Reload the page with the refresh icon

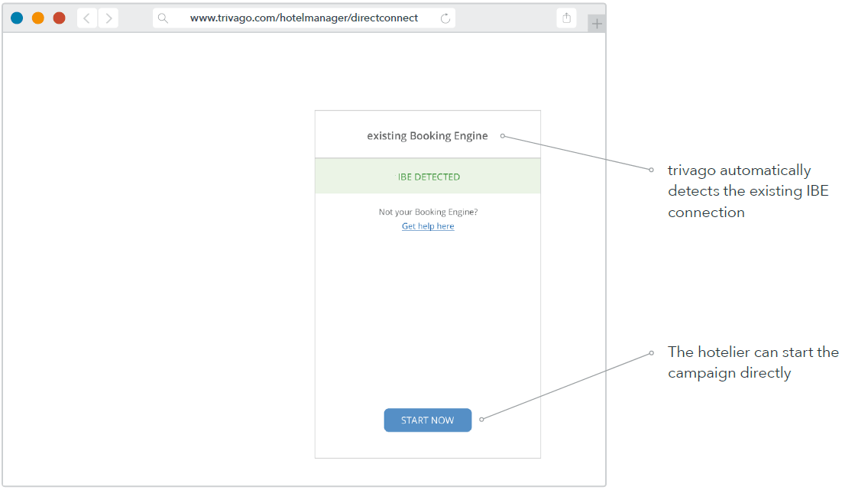click(445, 18)
